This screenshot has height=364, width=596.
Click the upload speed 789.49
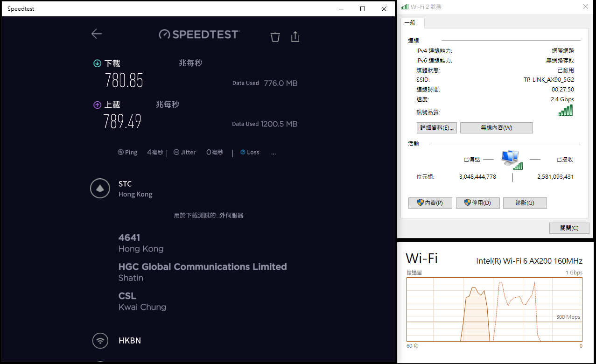[x=122, y=121]
